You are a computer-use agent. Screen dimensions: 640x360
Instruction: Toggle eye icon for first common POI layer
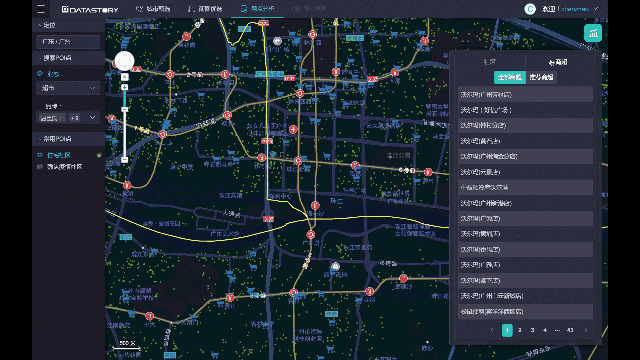(40, 155)
